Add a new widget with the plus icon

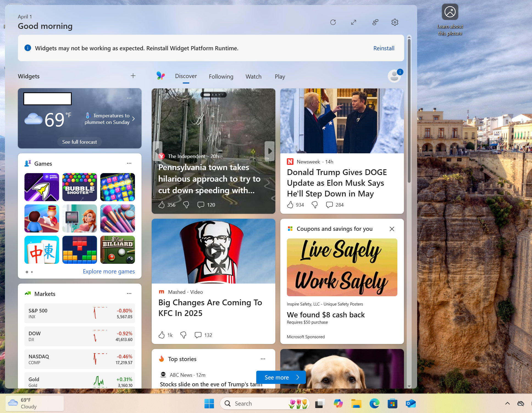(133, 76)
